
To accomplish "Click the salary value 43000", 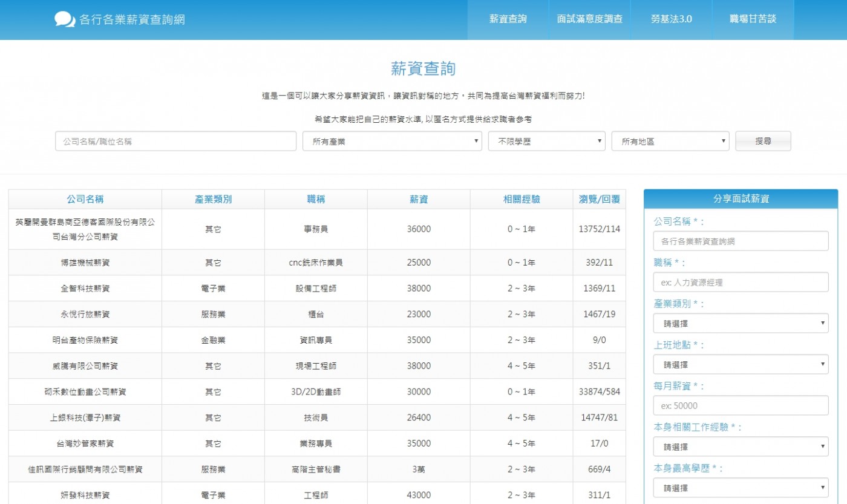I will tap(419, 495).
